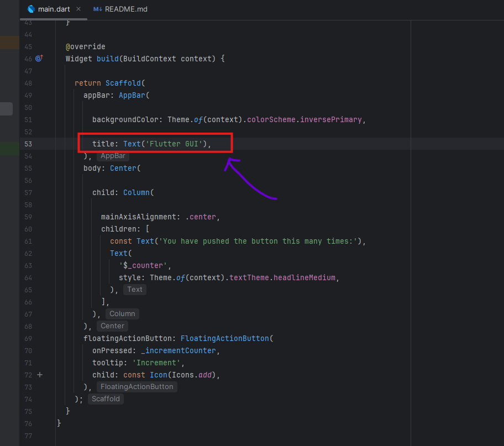Click the Column closing label hint
Viewport: 504px width, 446px height.
click(122, 314)
